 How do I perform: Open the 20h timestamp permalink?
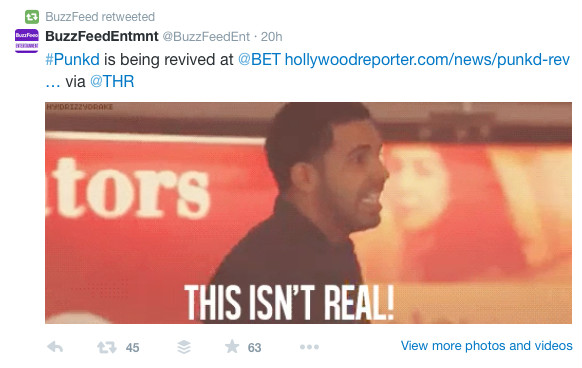(x=271, y=37)
